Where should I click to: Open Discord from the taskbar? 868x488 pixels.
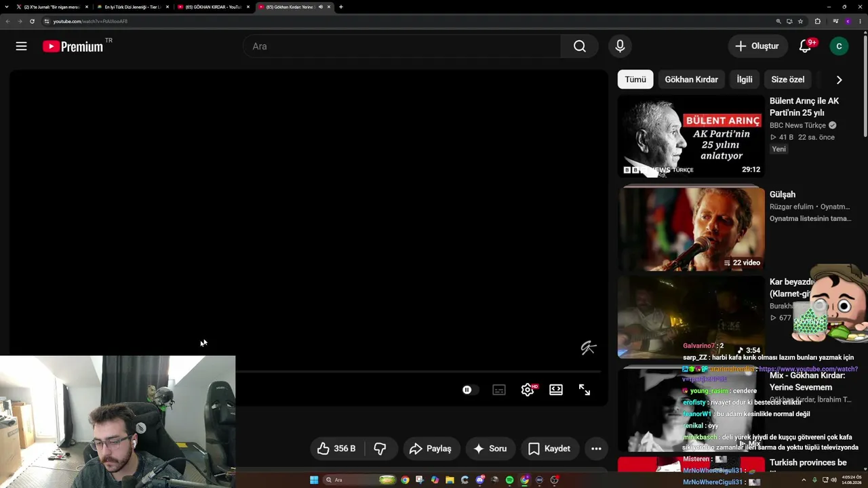(x=479, y=480)
